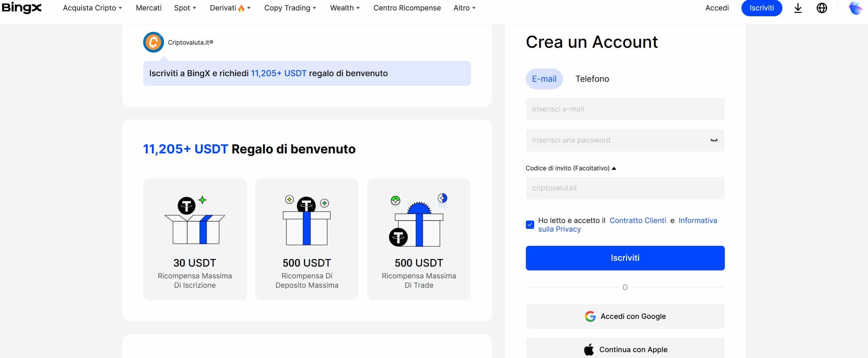Click the Criptovaluta.it logo

(x=153, y=42)
